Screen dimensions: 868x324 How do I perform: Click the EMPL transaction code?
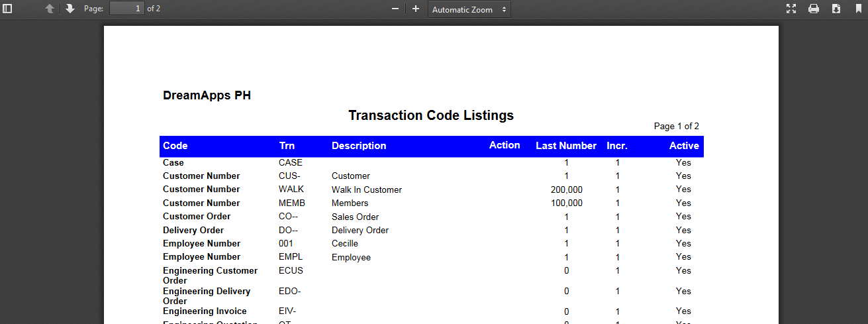click(x=291, y=256)
